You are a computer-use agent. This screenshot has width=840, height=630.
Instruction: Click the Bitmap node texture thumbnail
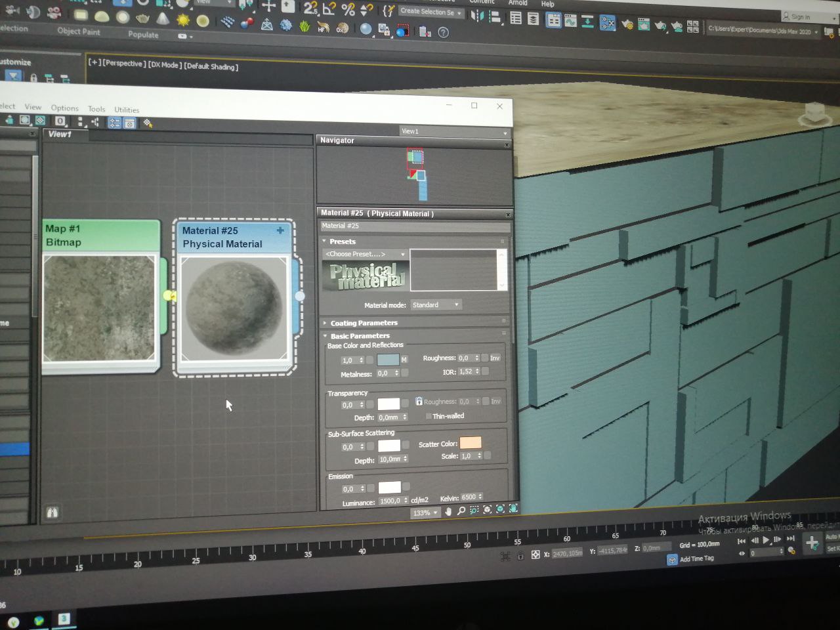99,308
